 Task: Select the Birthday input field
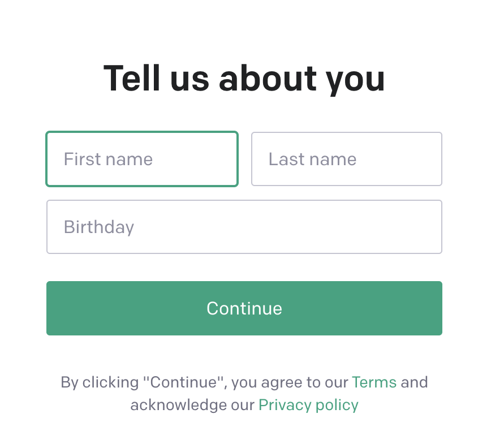click(x=244, y=227)
